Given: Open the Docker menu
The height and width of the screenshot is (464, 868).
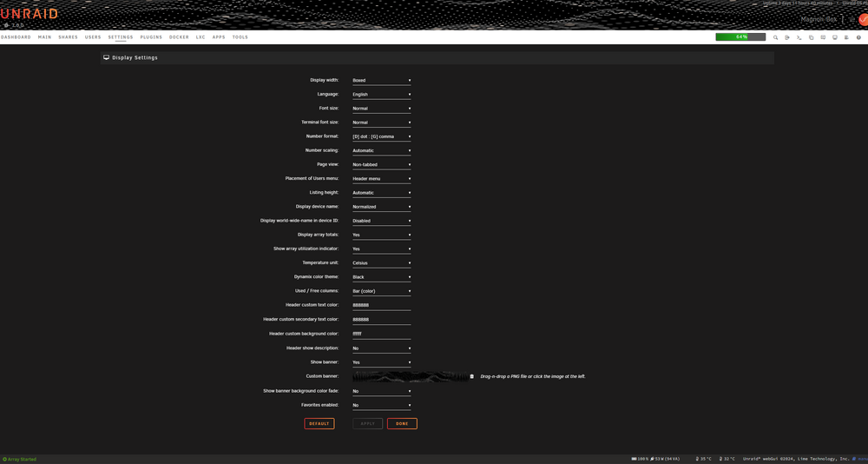Looking at the screenshot, I should tap(179, 37).
